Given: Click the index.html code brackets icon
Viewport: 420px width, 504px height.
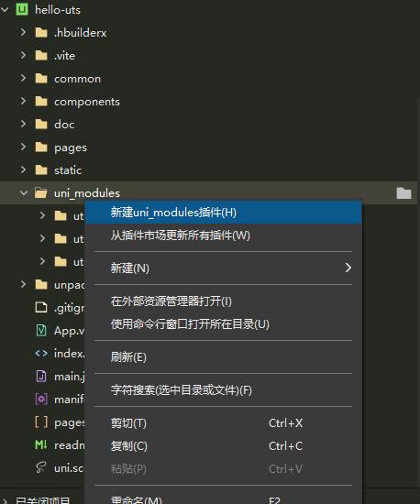Looking at the screenshot, I should click(41, 353).
